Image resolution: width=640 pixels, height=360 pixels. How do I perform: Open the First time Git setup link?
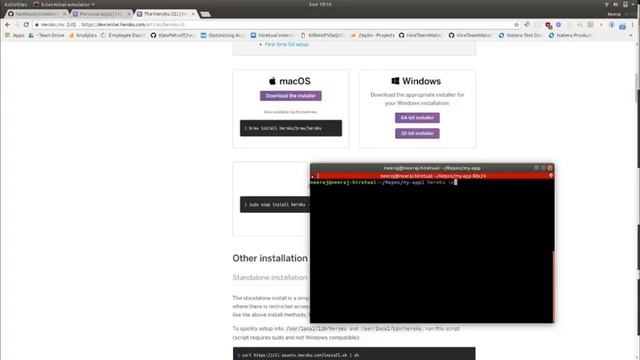pos(287,44)
